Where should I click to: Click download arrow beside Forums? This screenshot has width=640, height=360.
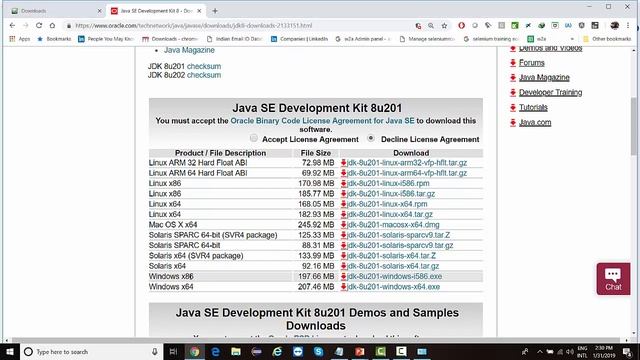pos(513,63)
